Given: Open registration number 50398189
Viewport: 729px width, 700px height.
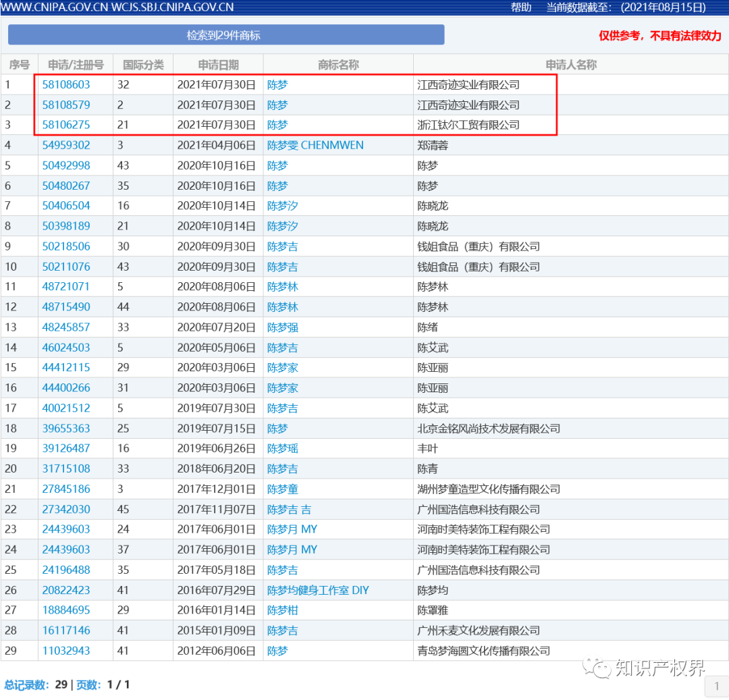Looking at the screenshot, I should [66, 226].
